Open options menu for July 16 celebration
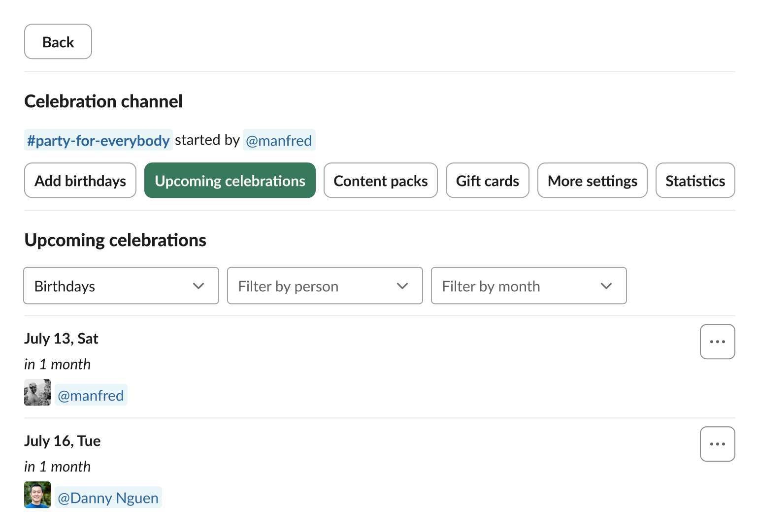759x532 pixels. pos(718,444)
